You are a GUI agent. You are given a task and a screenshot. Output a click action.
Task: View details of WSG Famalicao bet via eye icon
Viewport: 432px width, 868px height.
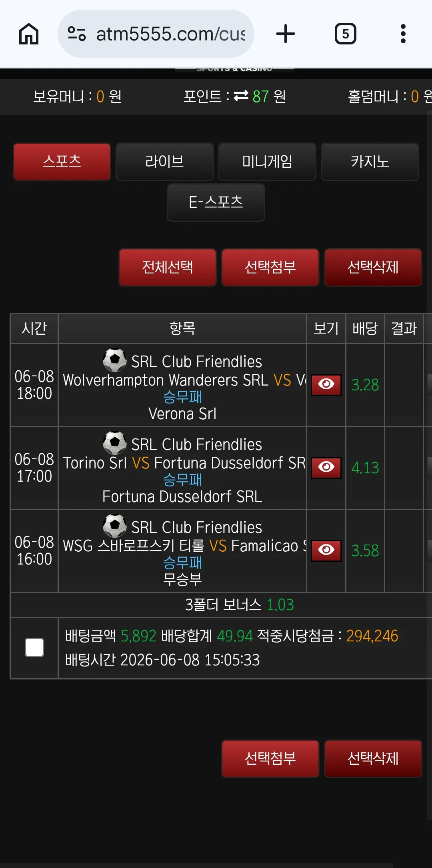(326, 551)
